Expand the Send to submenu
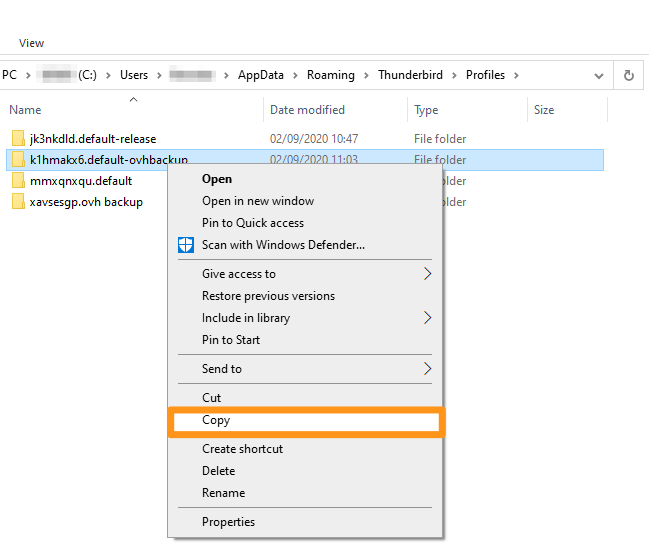 (428, 369)
